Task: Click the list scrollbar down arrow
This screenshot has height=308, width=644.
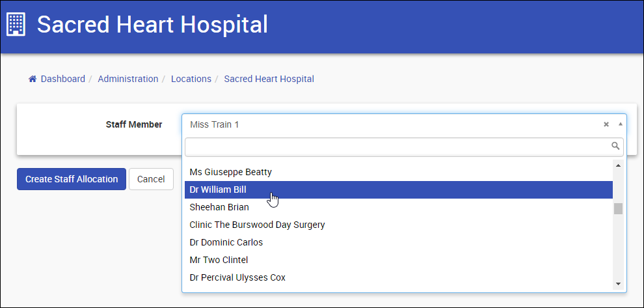Action: (618, 284)
